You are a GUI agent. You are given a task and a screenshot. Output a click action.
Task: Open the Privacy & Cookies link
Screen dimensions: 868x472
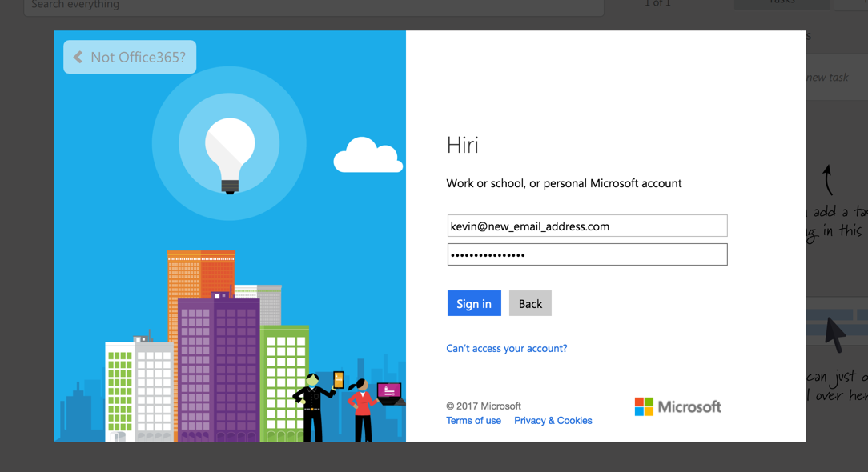(x=553, y=421)
